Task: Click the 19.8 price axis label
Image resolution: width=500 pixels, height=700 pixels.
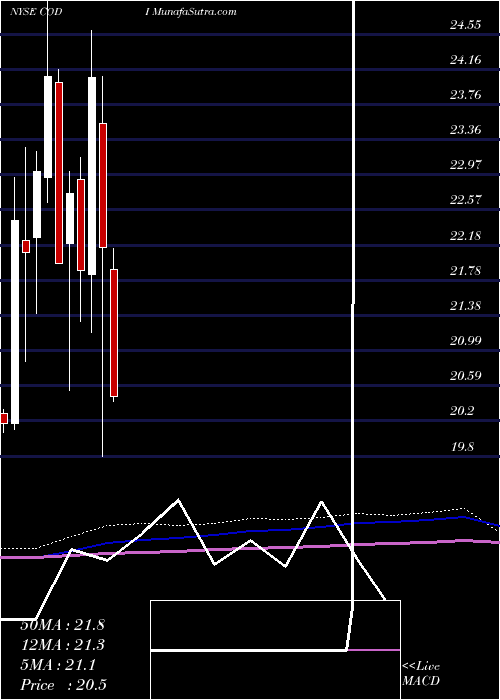Action: pos(462,447)
